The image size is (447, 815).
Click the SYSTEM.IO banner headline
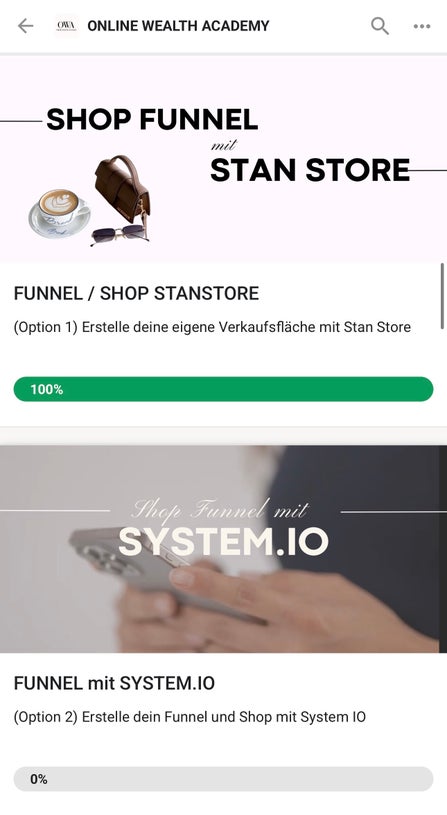224,542
